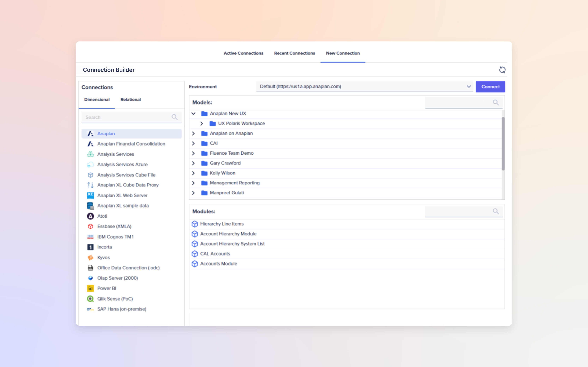Click the refresh icon in Connection Builder
Screen dimensions: 588x367
pyautogui.click(x=502, y=70)
